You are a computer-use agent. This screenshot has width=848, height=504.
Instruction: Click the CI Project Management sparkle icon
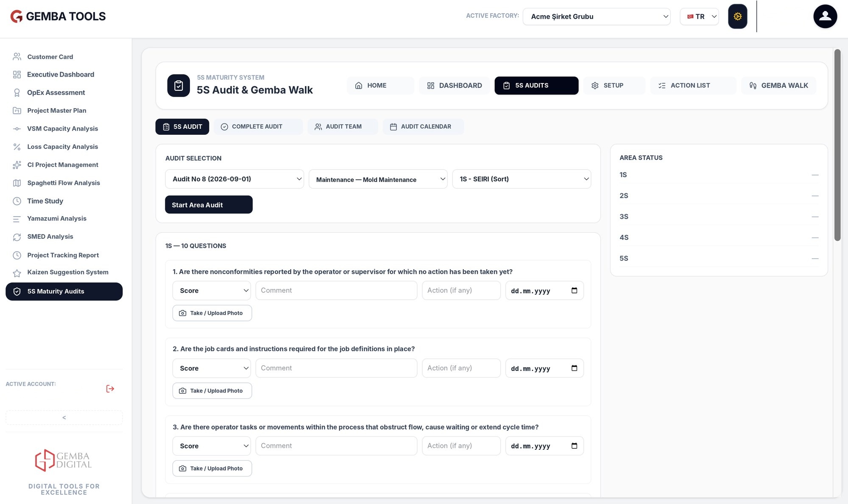pyautogui.click(x=17, y=165)
